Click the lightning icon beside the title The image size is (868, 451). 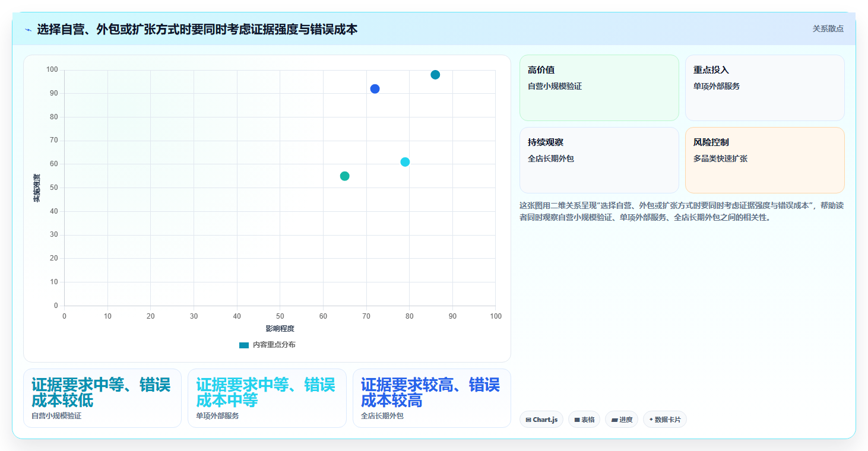[x=28, y=30]
